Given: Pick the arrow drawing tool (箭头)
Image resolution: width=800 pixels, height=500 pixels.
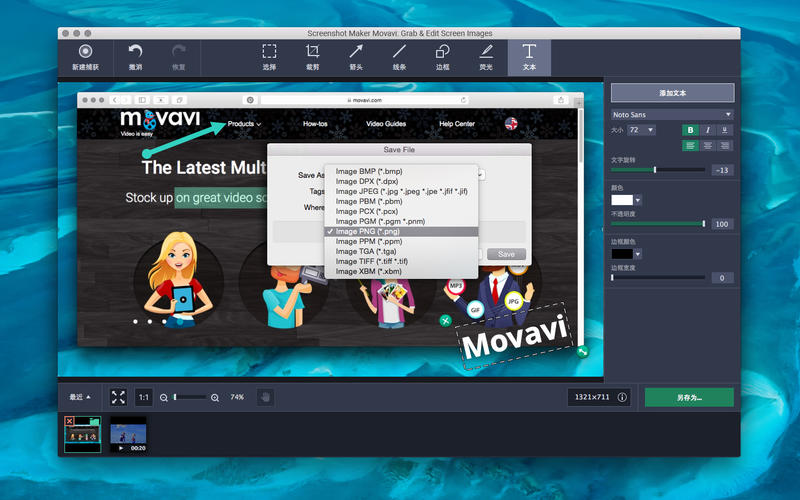Looking at the screenshot, I should point(356,57).
